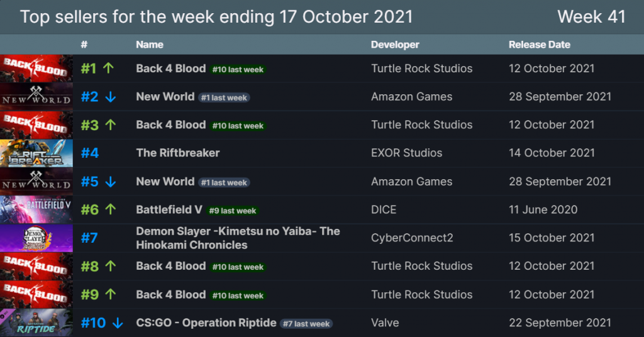Click the Release Date column header
Viewport: 644px width, 337px height.
click(x=540, y=45)
